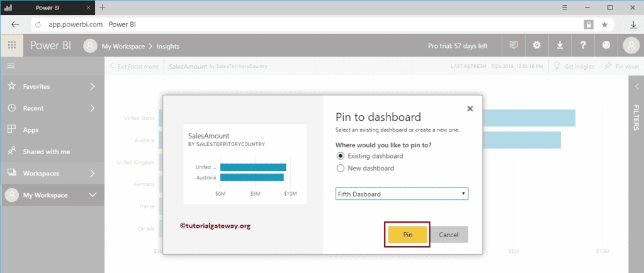Click the Recent clock icon
The image size is (644, 273).
(x=12, y=108)
